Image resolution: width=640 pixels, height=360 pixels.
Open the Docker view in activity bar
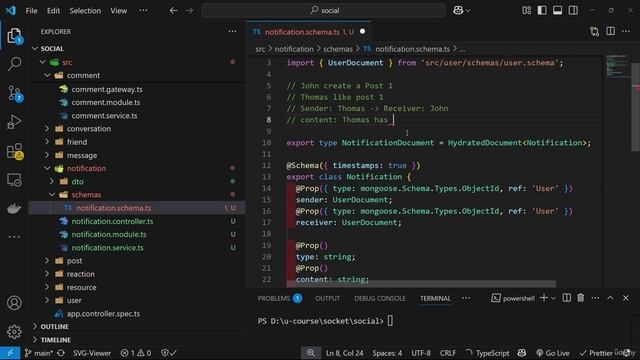(x=14, y=208)
